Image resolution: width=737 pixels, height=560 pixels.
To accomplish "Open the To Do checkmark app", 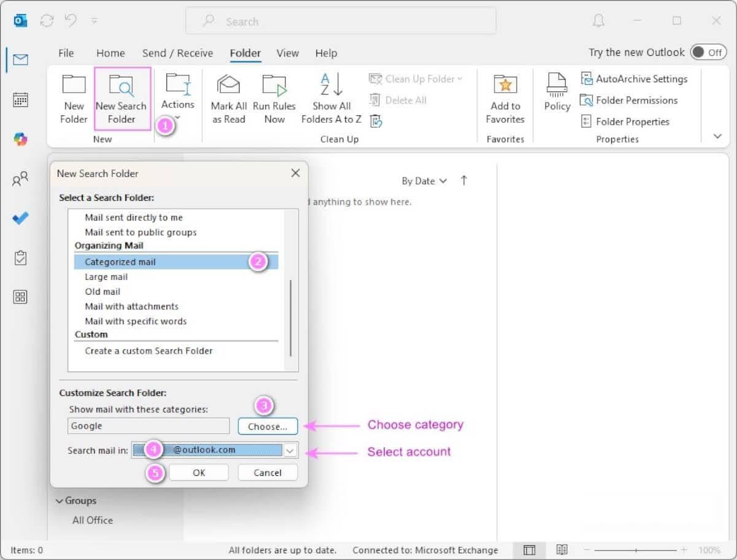I will coord(20,218).
